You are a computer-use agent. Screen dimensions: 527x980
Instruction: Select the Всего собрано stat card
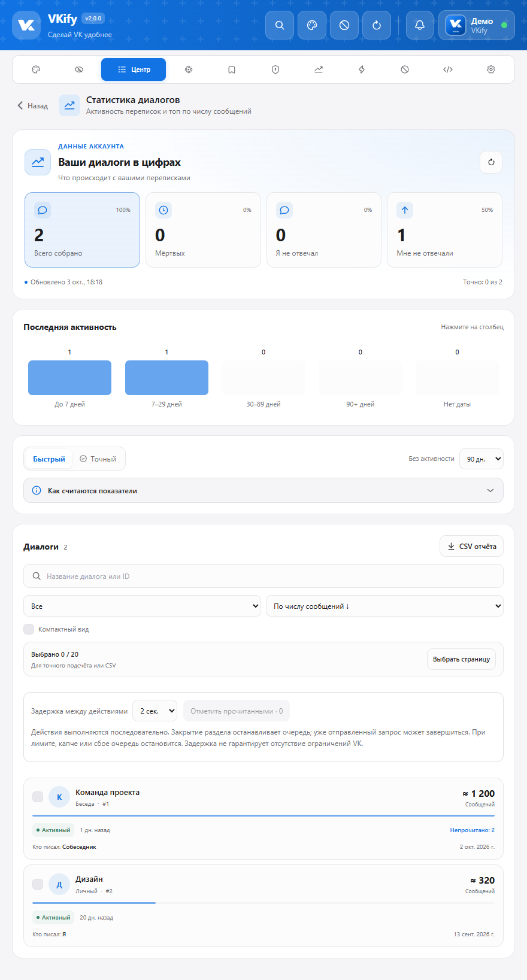pyautogui.click(x=82, y=230)
